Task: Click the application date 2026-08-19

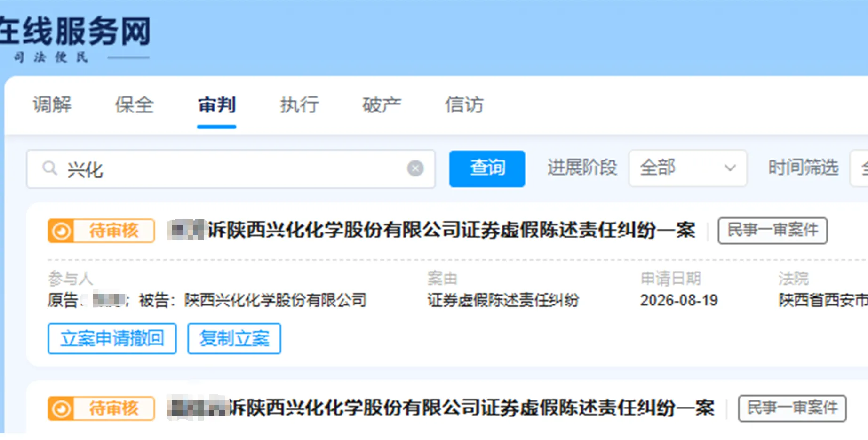Action: 679,300
